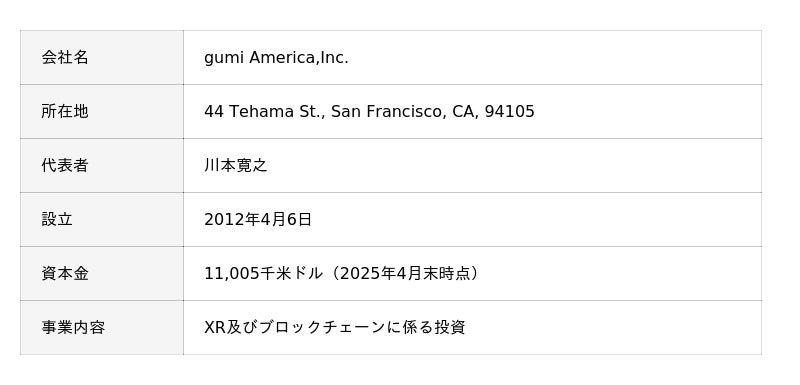
Task: Click the zip code 94105
Action: tap(510, 112)
